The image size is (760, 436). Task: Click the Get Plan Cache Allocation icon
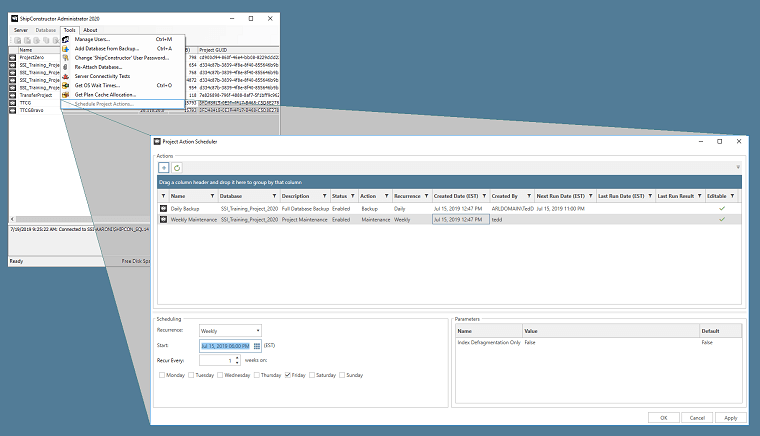[65, 94]
